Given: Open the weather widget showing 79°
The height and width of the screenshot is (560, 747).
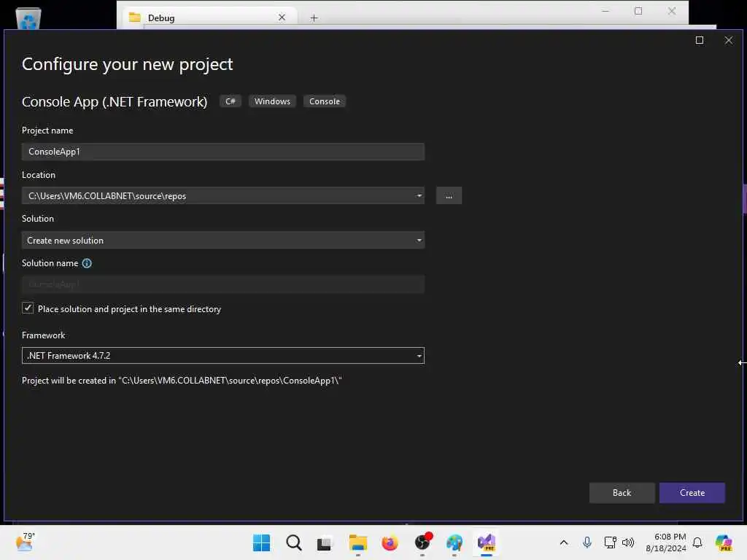Looking at the screenshot, I should pos(26,542).
